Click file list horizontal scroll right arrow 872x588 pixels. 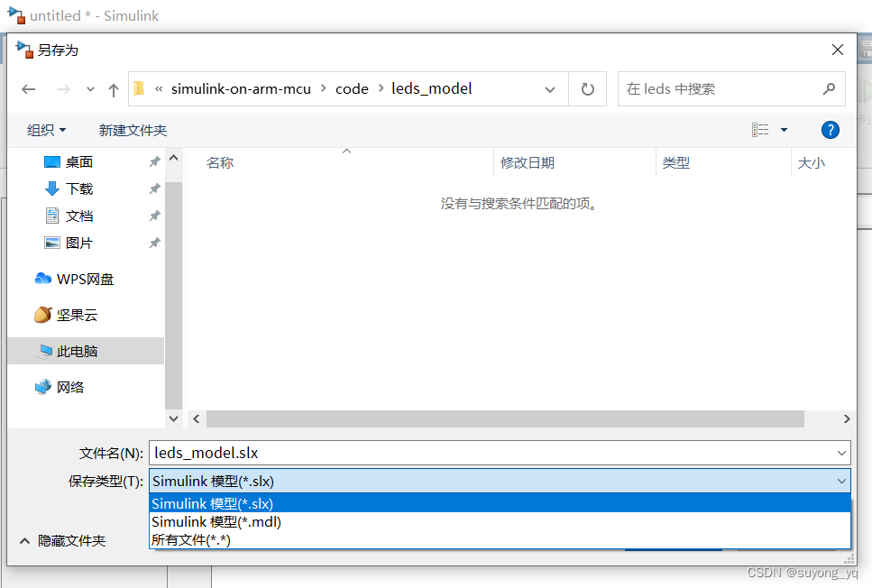tap(847, 418)
